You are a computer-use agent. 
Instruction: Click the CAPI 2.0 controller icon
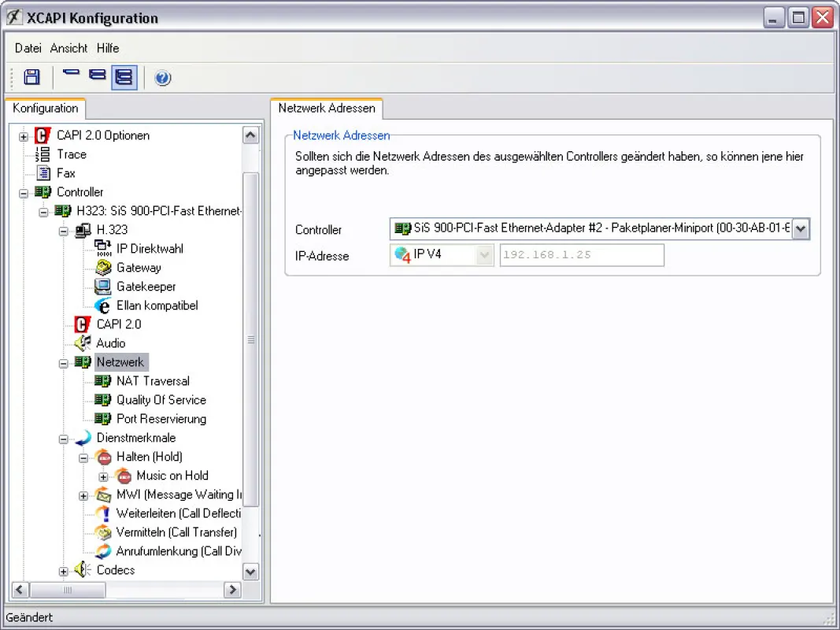point(83,324)
